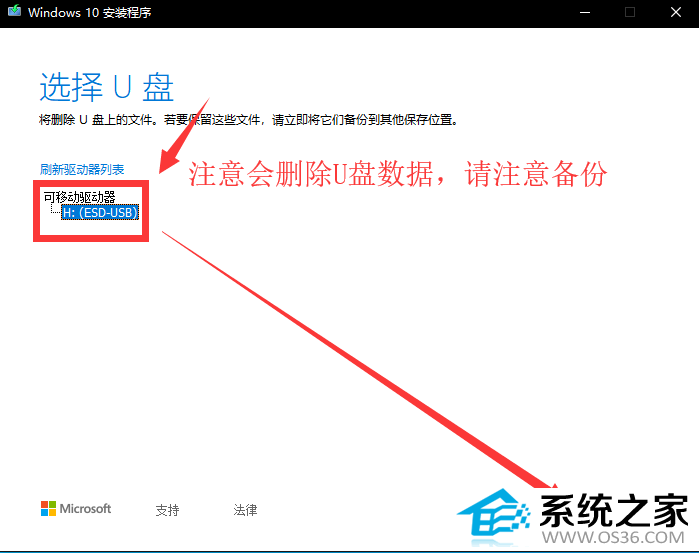Click the Windows 10 setup title bar icon
Screen dimensions: 699x553
[14, 11]
